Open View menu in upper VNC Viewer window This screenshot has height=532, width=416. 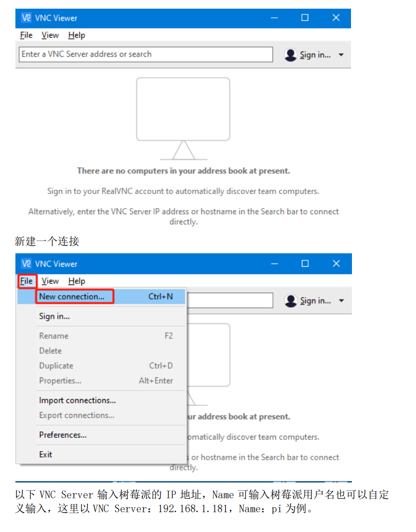pos(50,35)
